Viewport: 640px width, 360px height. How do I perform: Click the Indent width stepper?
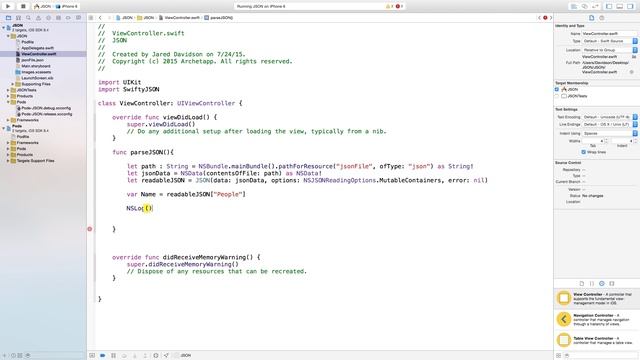(x=635, y=141)
